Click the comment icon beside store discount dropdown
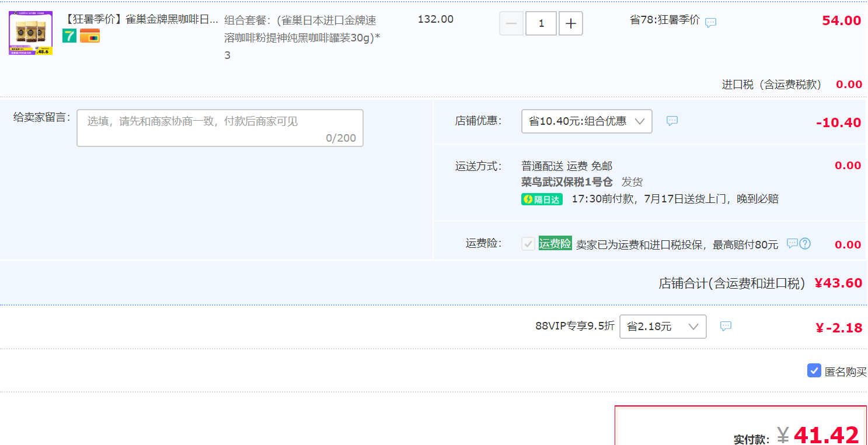 coord(672,121)
